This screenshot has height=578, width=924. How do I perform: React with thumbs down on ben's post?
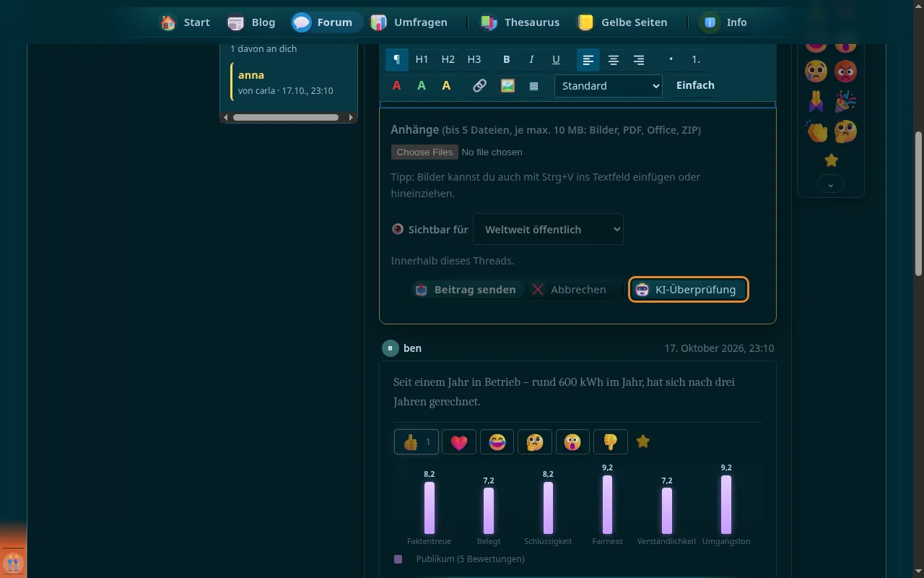click(x=610, y=442)
